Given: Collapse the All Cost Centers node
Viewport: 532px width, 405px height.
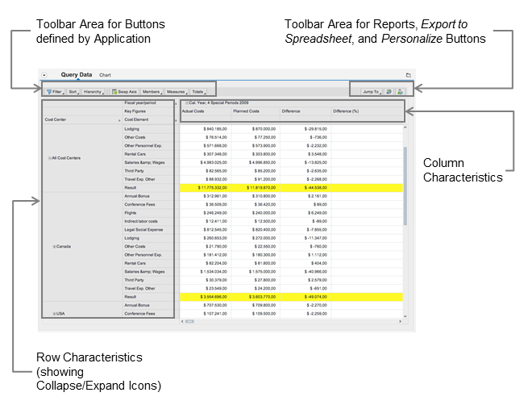Looking at the screenshot, I should point(50,158).
